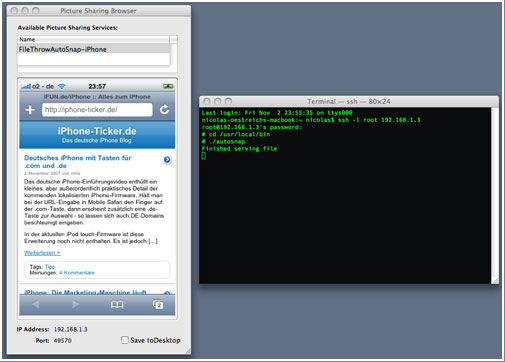The width and height of the screenshot is (505, 362).
Task: Enable the Save toDesktop checkbox
Action: coord(125,340)
